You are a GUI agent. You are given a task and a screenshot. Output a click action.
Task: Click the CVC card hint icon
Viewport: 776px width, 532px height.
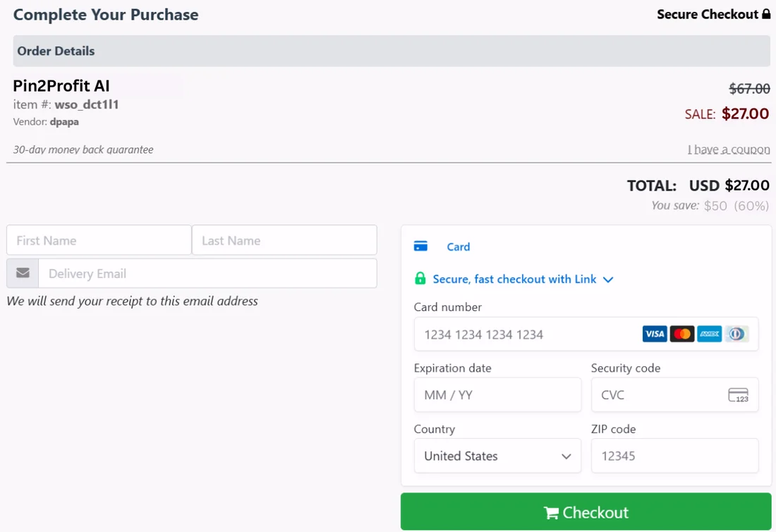(x=739, y=395)
